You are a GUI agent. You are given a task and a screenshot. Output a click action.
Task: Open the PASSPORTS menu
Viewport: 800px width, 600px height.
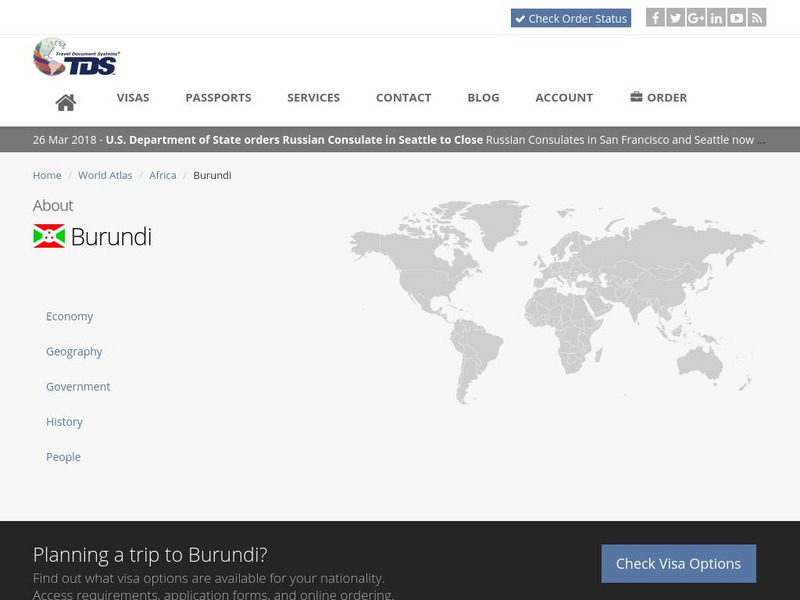[x=217, y=97]
